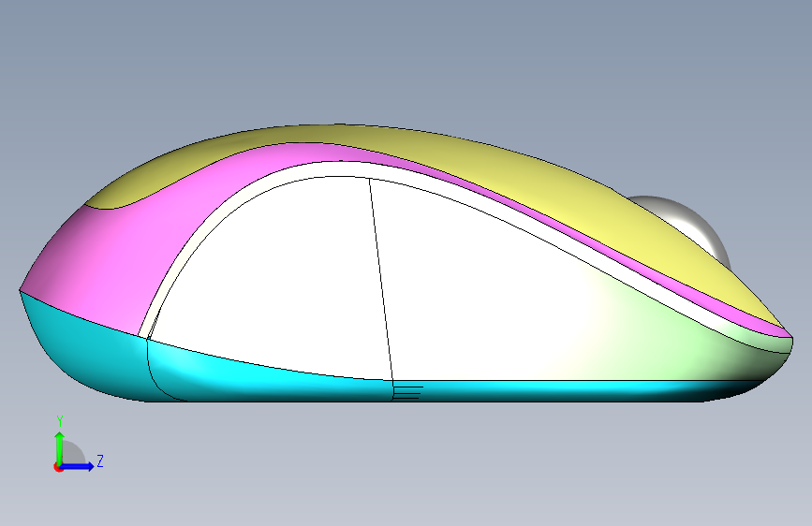The width and height of the screenshot is (812, 526).
Task: Select the small ridged grip lines on base
Action: click(407, 393)
